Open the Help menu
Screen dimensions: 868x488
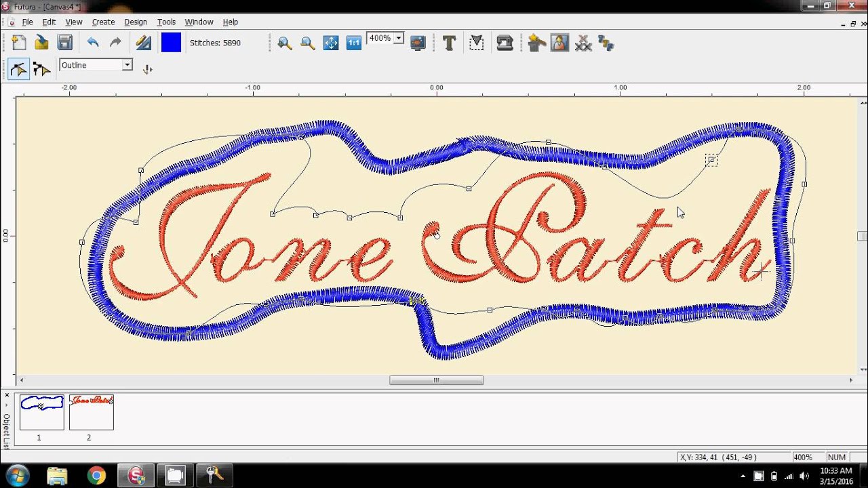(231, 22)
